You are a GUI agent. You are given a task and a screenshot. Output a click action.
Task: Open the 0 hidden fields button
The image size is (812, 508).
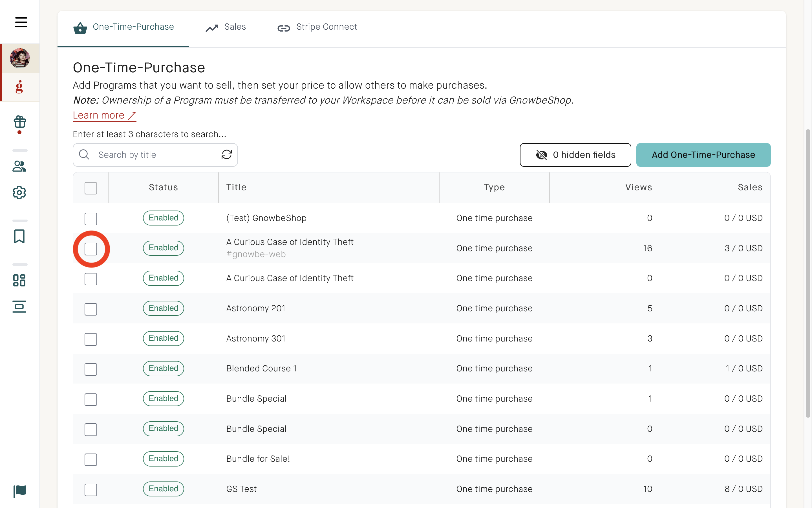pos(575,155)
